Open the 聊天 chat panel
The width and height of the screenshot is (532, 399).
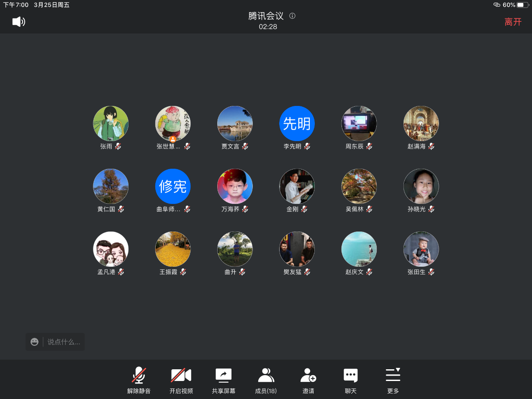(351, 380)
